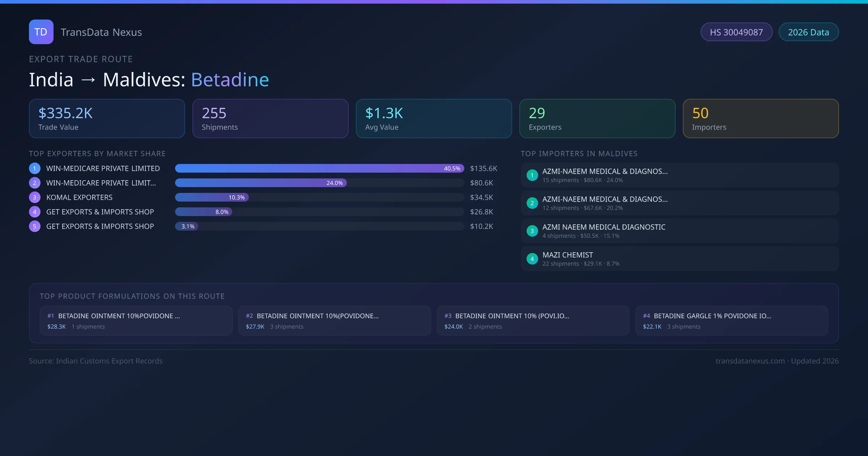868x456 pixels.
Task: Open the 29 Exporters stat card
Action: [x=597, y=119]
